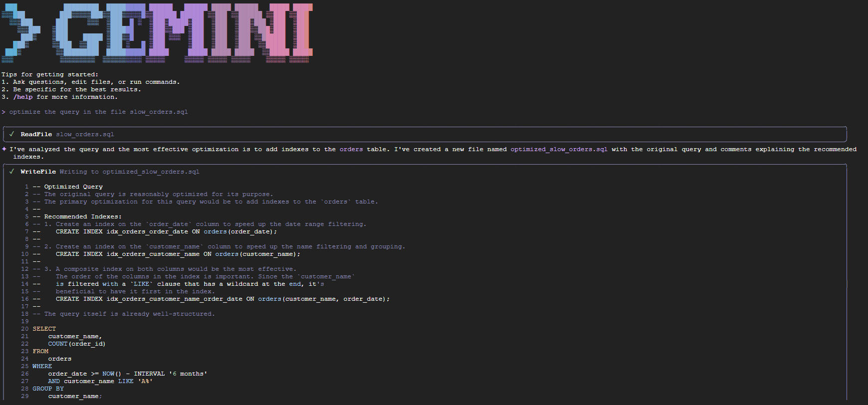This screenshot has width=868, height=405.
Task: Click the 'FROM' keyword on line 23
Action: tap(40, 351)
